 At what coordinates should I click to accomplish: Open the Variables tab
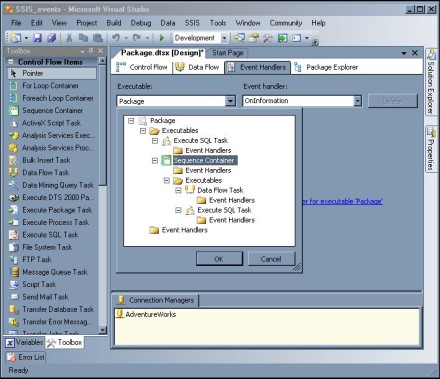tap(24, 342)
